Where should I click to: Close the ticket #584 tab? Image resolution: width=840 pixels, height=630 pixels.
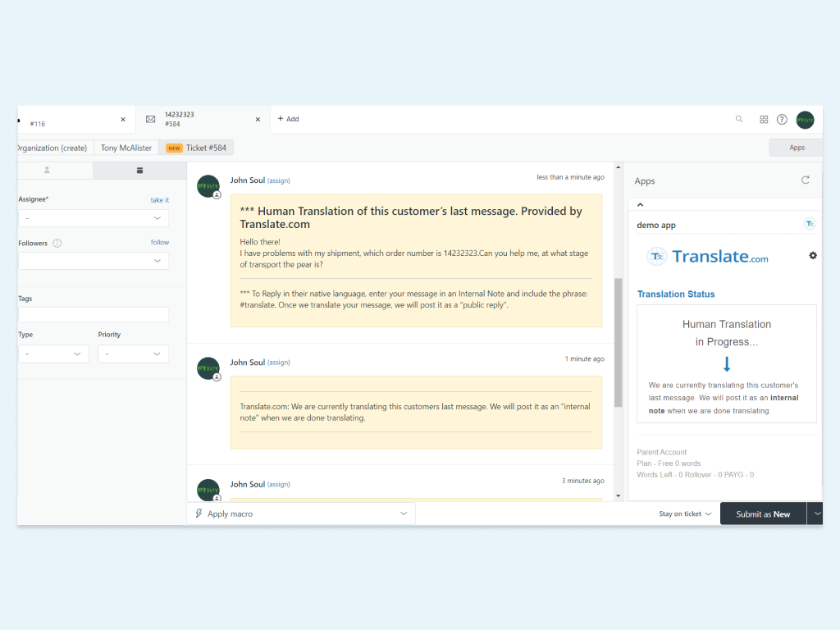[x=258, y=120]
